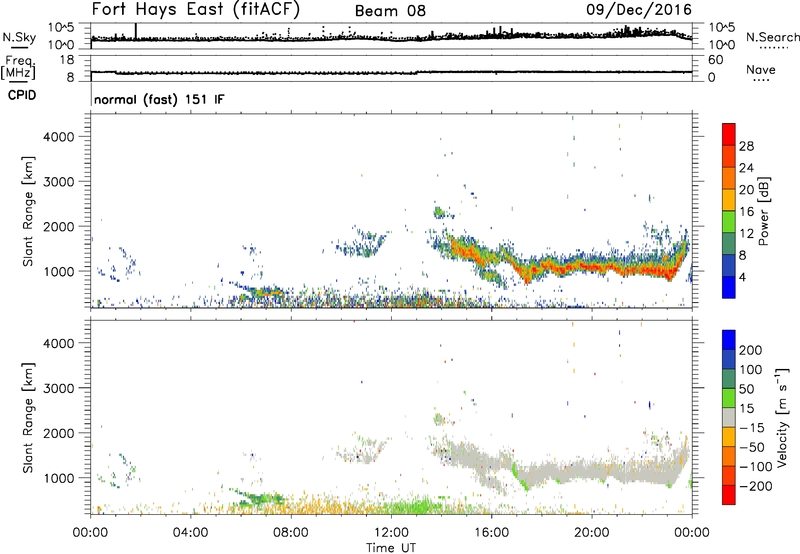Click the 12:00 time tick label
This screenshot has height=554, width=800.
pyautogui.click(x=391, y=533)
